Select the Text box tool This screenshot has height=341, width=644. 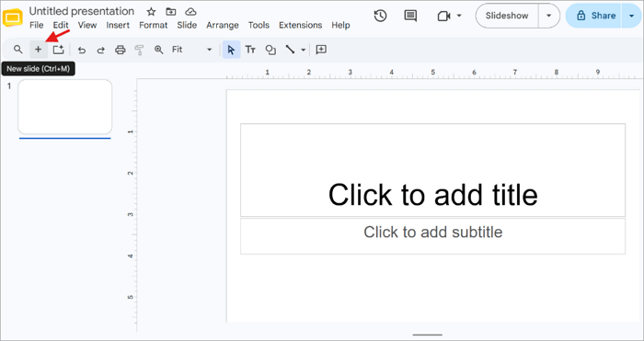[250, 50]
